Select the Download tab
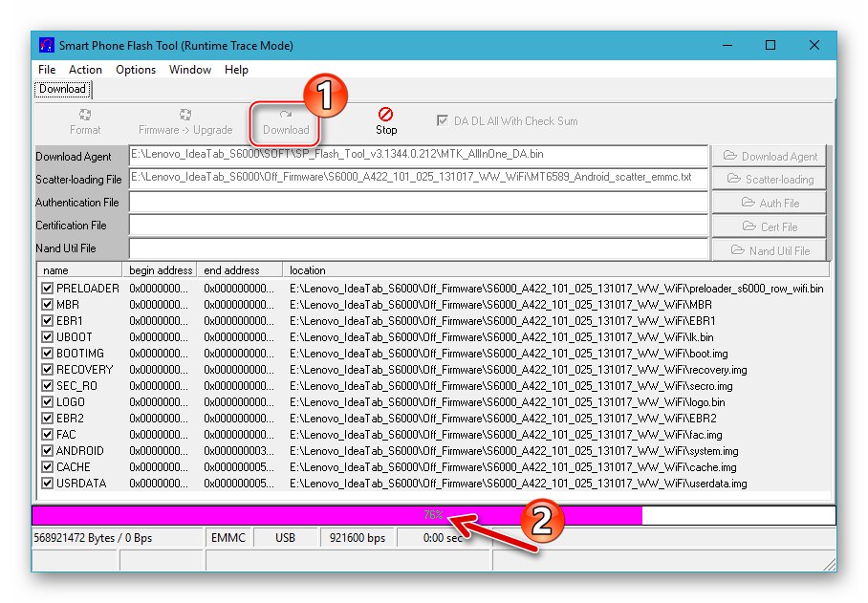 [62, 89]
